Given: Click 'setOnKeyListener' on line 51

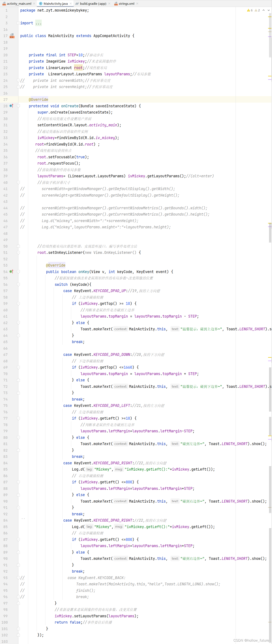Looking at the screenshot, I should click(x=65, y=252).
